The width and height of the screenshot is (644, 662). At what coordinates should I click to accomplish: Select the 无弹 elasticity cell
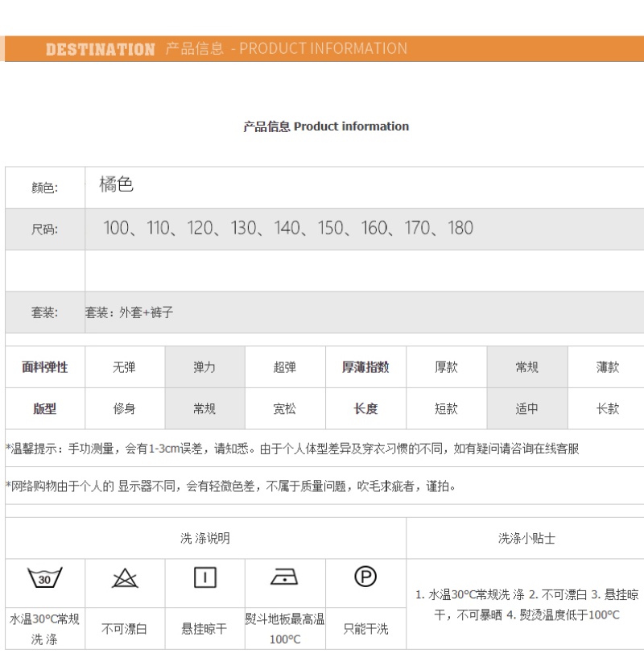[125, 367]
